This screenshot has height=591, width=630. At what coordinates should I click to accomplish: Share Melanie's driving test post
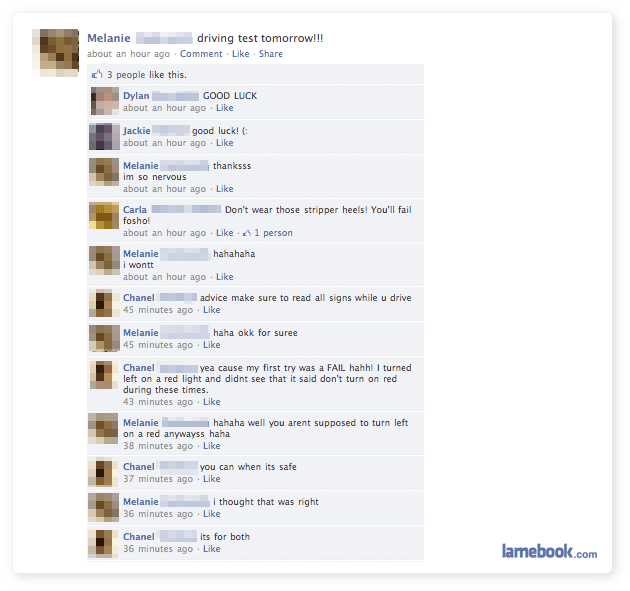coord(271,54)
